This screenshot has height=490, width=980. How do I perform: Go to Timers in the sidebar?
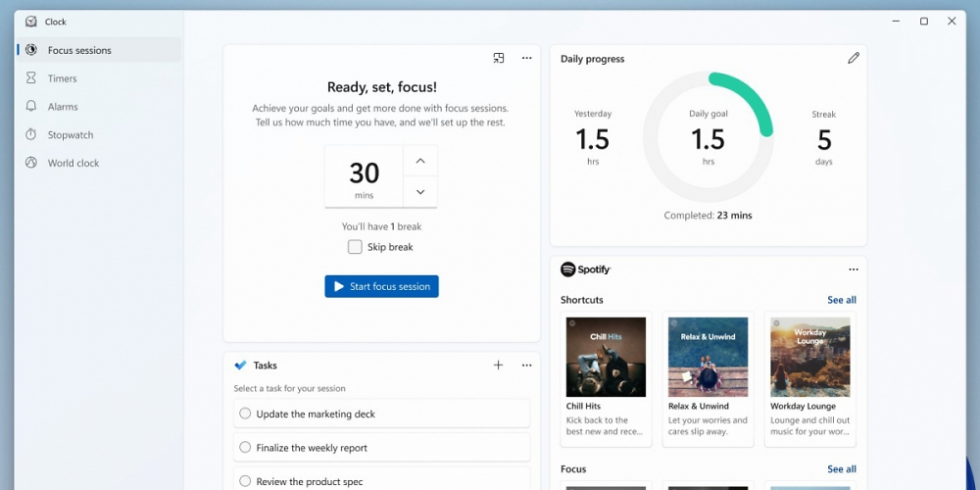coord(99,78)
